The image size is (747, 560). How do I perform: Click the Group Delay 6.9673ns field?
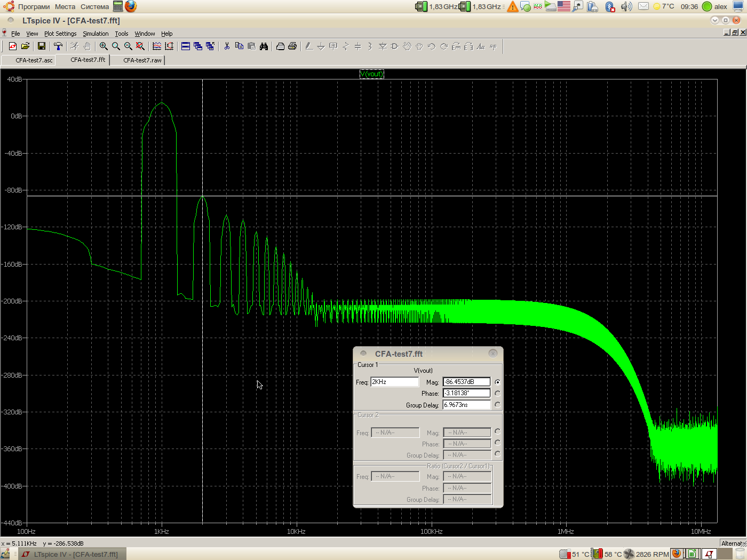point(466,405)
